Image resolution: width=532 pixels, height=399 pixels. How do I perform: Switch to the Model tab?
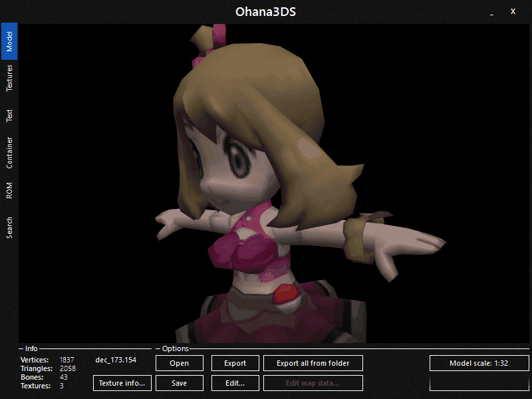point(9,41)
